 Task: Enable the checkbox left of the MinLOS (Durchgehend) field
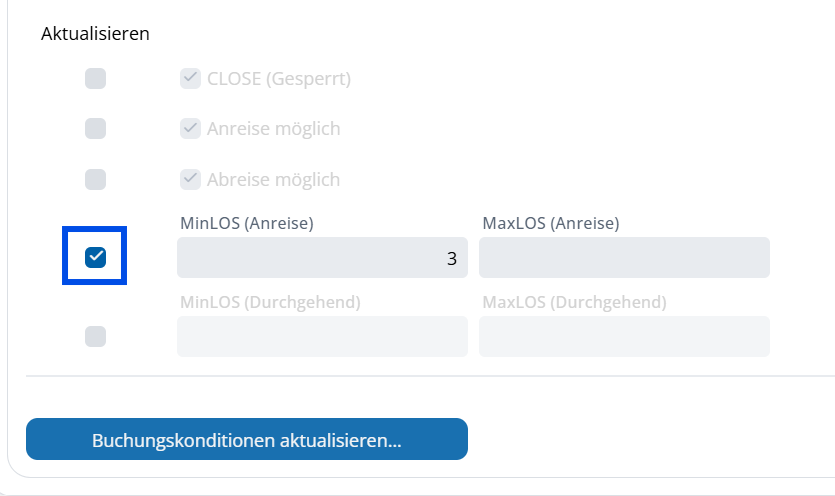95,336
